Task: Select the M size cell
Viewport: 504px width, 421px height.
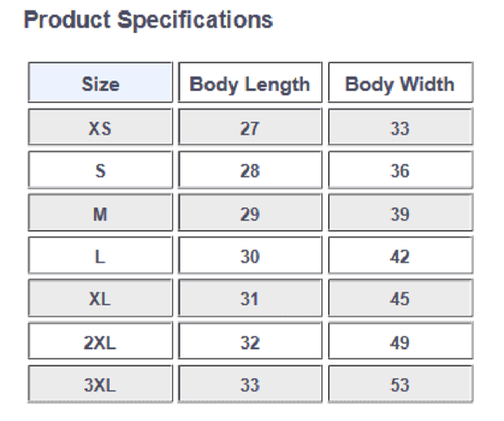Action: click(x=100, y=214)
